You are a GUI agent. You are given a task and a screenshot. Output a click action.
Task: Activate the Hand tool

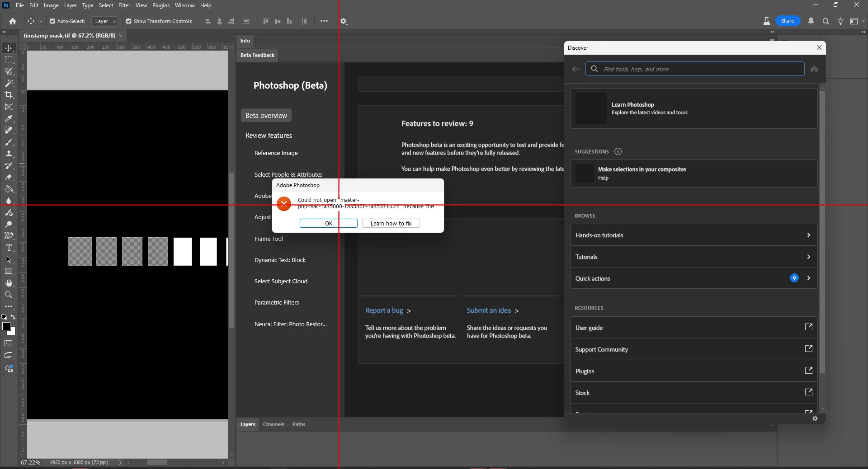(x=9, y=283)
